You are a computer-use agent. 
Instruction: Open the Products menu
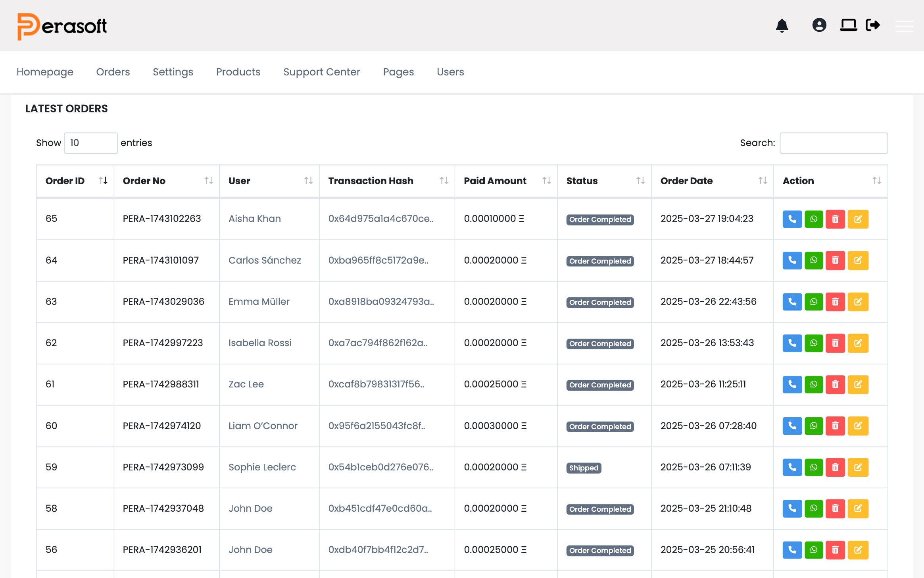(238, 72)
